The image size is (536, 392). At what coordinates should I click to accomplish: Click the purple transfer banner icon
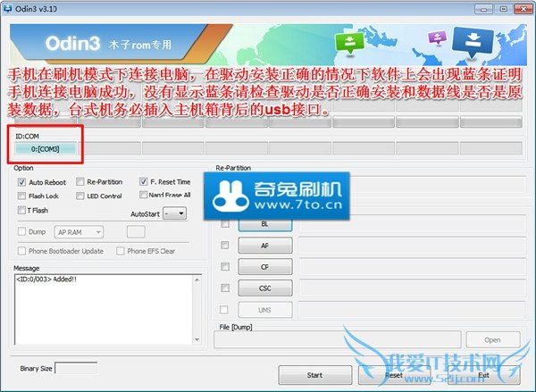(x=437, y=38)
